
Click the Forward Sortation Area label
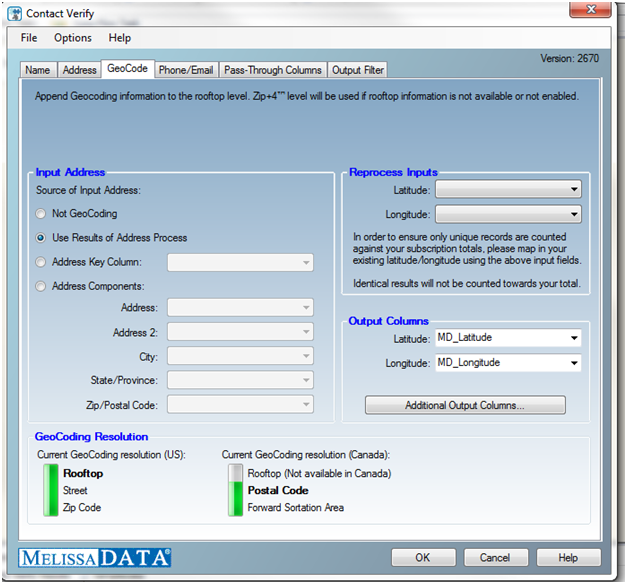(296, 508)
